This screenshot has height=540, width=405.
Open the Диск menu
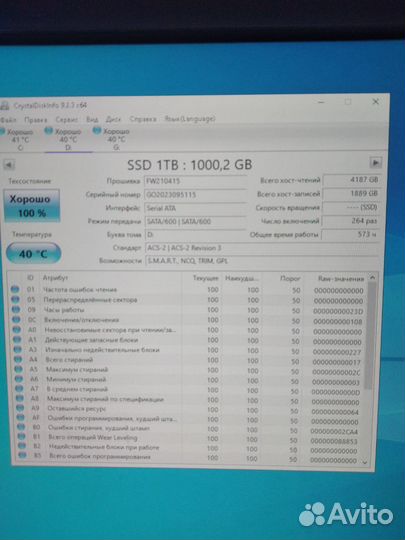(113, 120)
